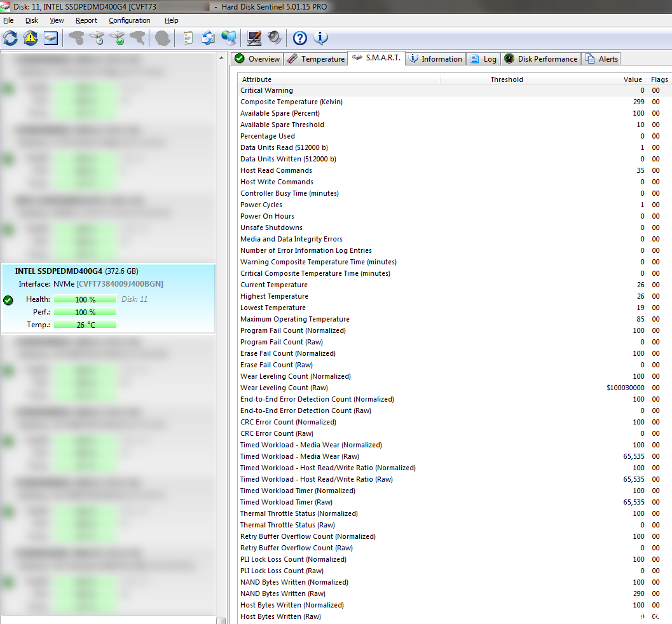Click the blue info bubble toolbar icon

click(320, 38)
